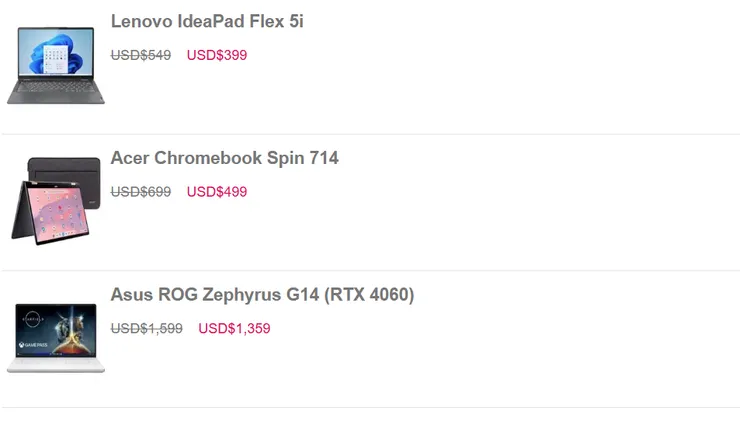Click the crossed-out USD$699 original price
The image size is (740, 422).
(x=141, y=192)
